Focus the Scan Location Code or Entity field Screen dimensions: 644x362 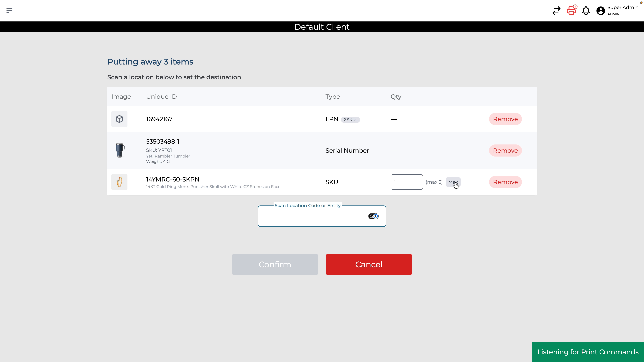[x=322, y=216]
